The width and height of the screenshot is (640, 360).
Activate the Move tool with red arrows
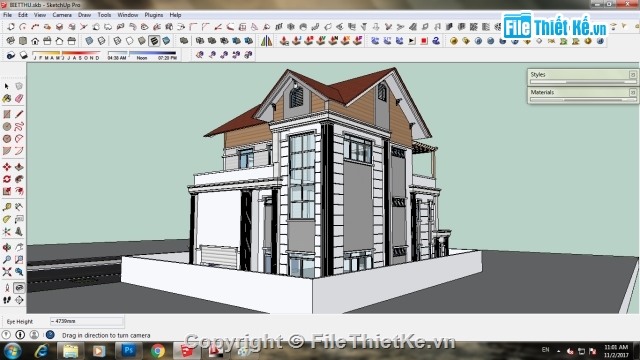tap(7, 167)
